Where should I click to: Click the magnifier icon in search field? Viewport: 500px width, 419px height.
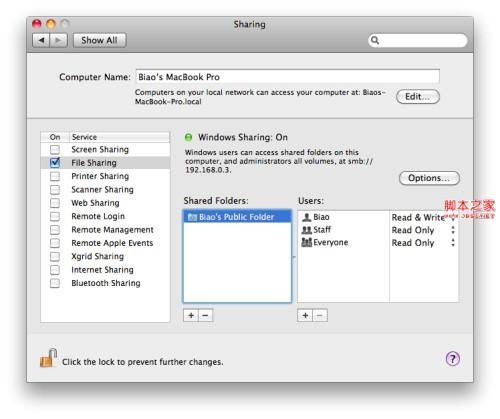375,40
